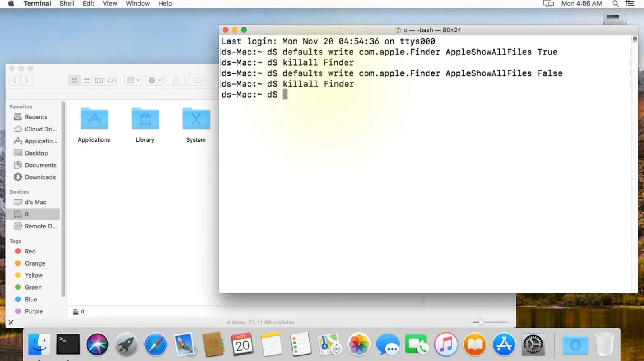The image size is (644, 361).
Task: Open the Action gear dropdown menu
Action: coord(155,81)
